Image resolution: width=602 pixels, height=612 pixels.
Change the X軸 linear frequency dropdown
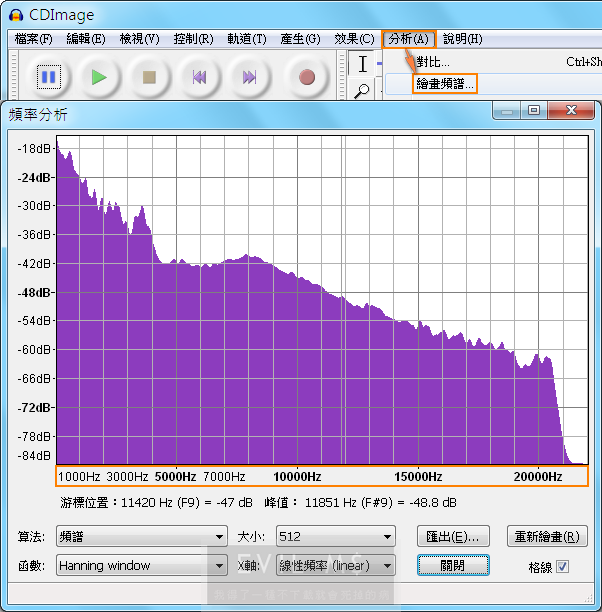(x=335, y=566)
